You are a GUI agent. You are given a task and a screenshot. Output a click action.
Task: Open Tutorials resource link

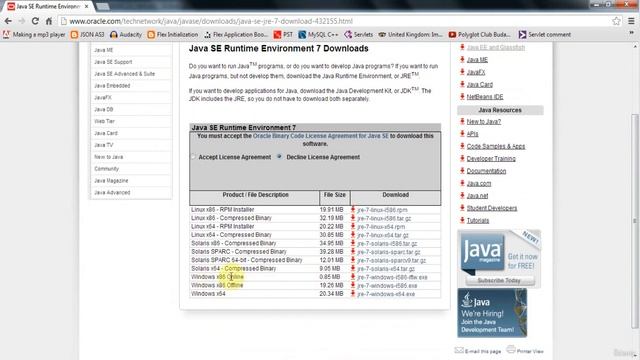[478, 220]
